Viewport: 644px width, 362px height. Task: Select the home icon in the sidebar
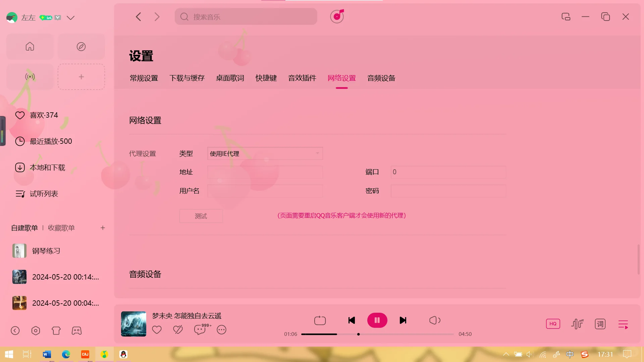pos(30,46)
